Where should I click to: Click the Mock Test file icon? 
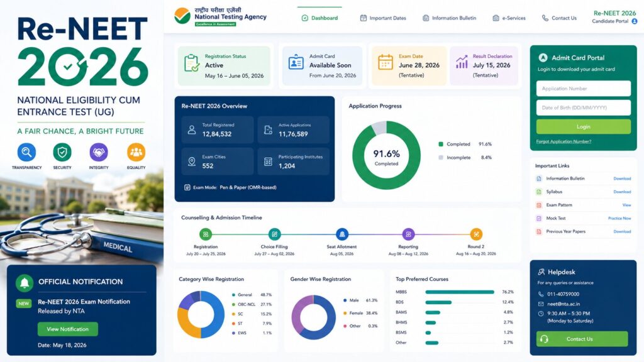coord(539,218)
